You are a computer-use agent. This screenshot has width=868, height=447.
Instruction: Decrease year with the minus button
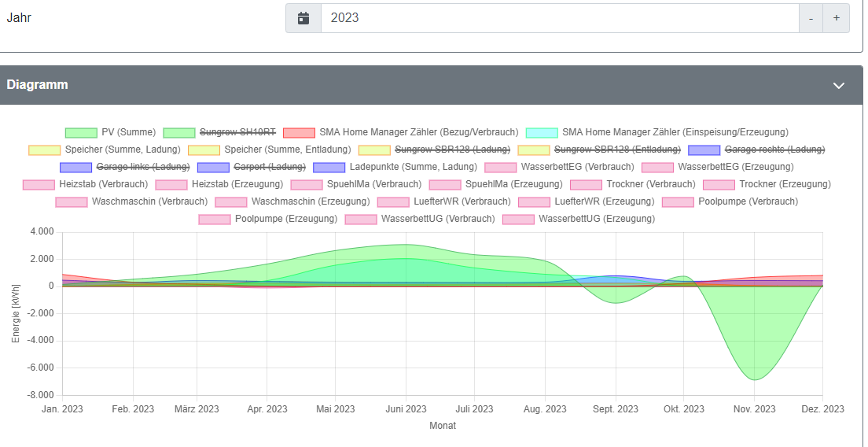pyautogui.click(x=811, y=17)
